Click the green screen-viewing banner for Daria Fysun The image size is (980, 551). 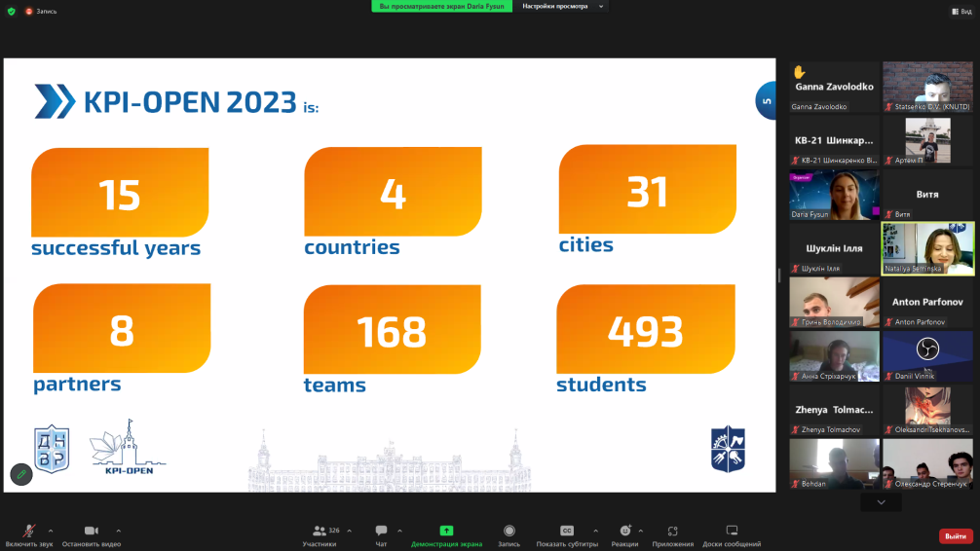click(442, 6)
